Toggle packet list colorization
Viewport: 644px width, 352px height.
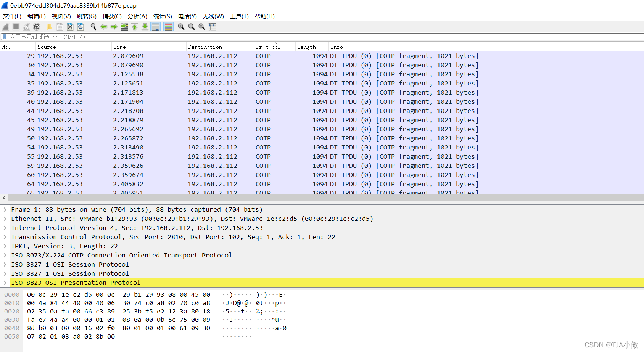tap(168, 27)
